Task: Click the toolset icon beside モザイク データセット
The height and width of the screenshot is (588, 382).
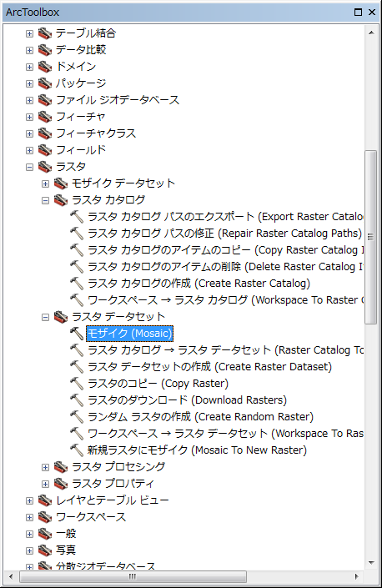Action: click(x=61, y=183)
